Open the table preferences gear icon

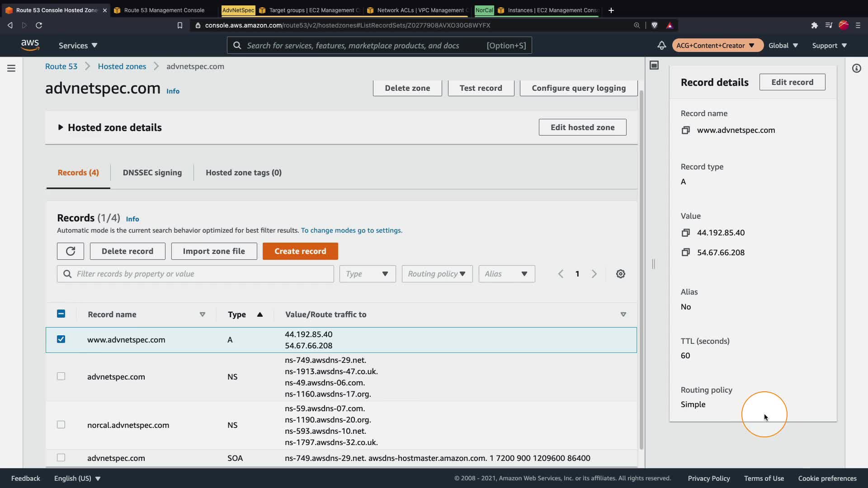point(621,274)
